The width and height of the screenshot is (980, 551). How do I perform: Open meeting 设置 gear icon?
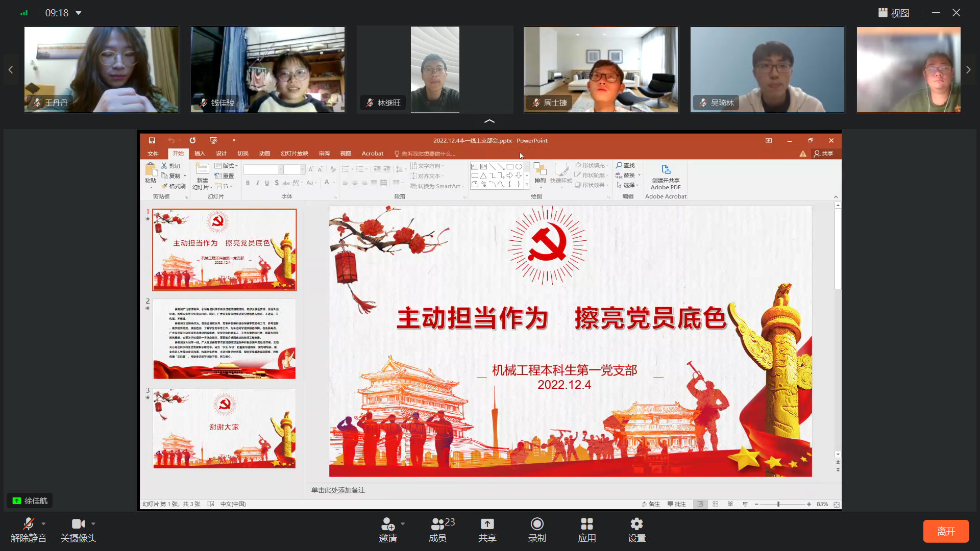[636, 524]
